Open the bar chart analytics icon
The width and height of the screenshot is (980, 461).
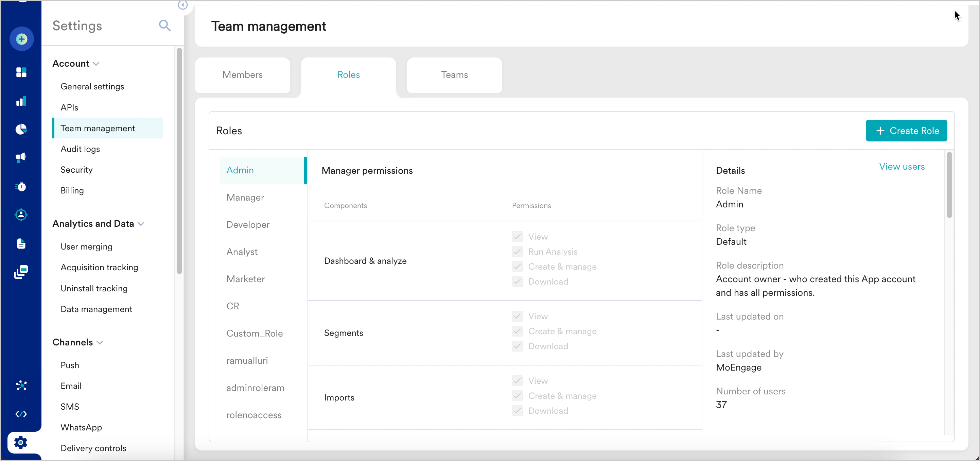21,101
